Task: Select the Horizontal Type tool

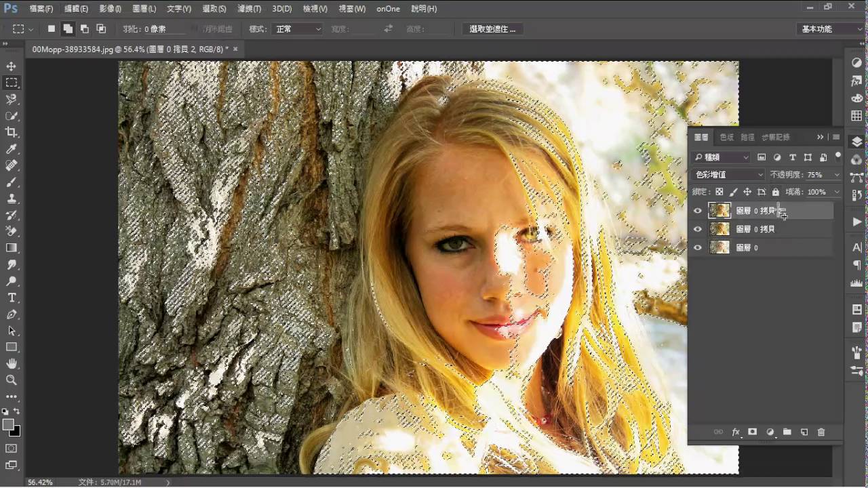Action: pyautogui.click(x=12, y=298)
